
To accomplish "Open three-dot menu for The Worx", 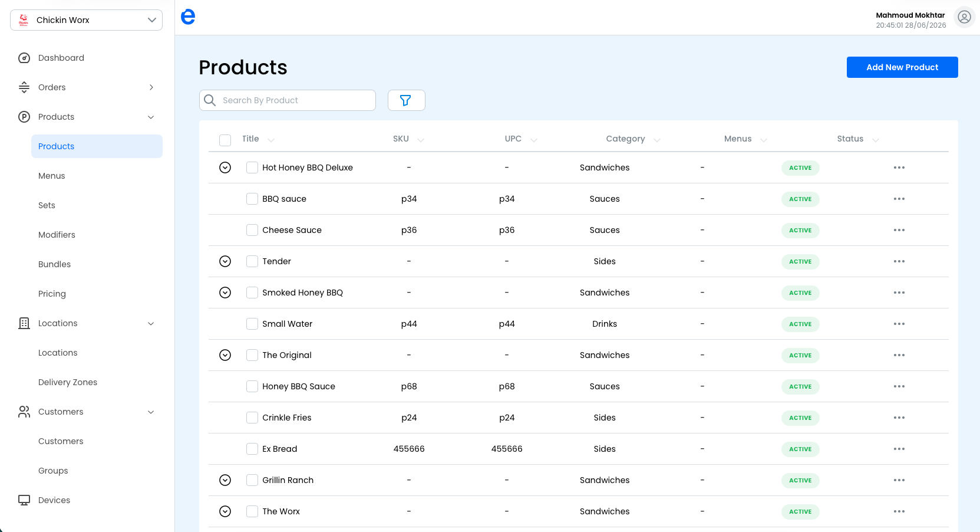I will coord(899,511).
